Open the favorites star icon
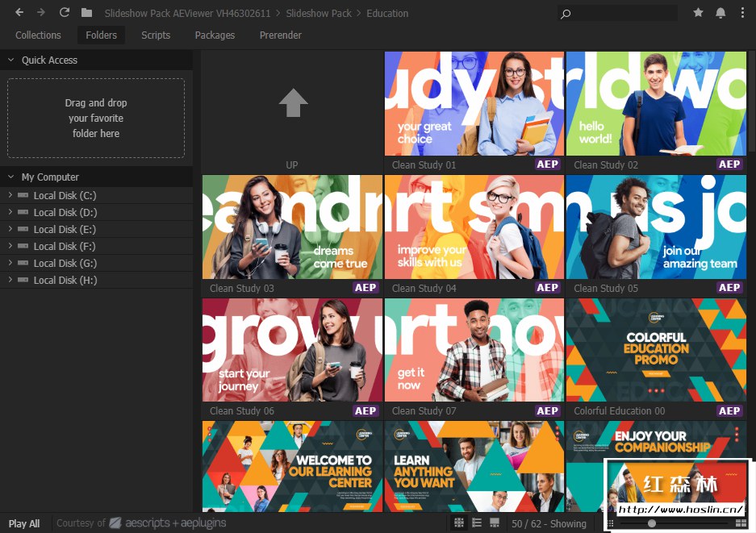The image size is (756, 533). [x=698, y=13]
